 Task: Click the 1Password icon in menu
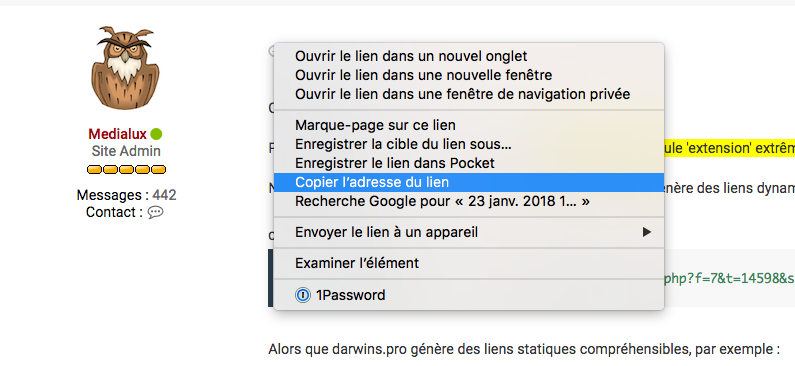tap(303, 296)
